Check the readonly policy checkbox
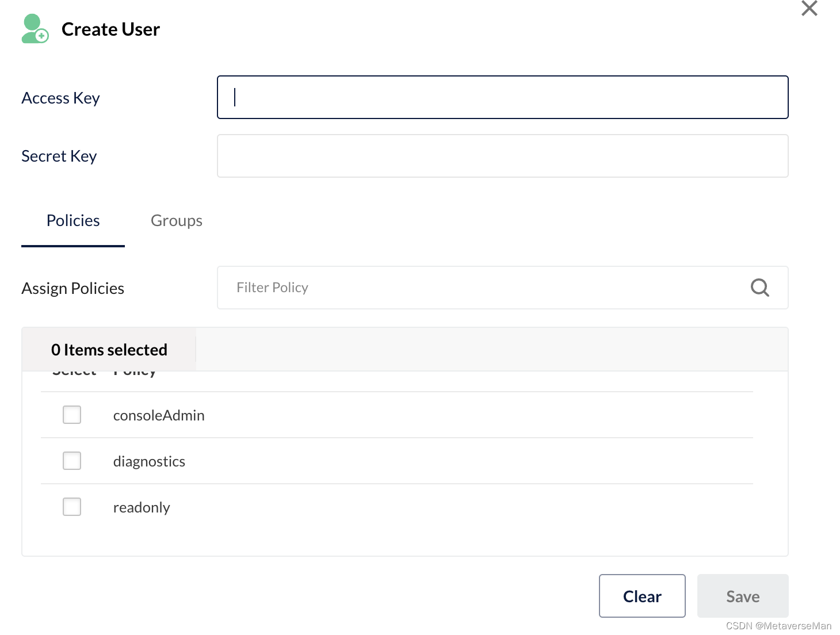The width and height of the screenshot is (840, 635). tap(72, 507)
